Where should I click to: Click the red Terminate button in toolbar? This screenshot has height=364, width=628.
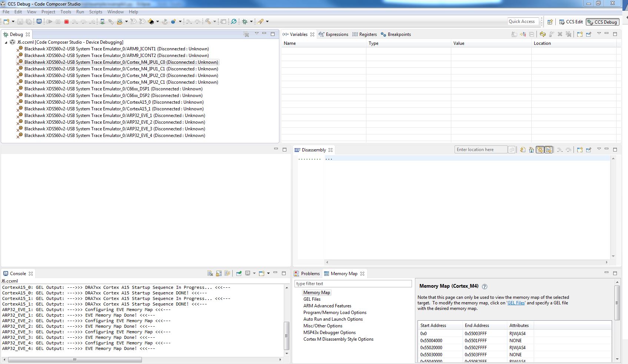[x=67, y=22]
